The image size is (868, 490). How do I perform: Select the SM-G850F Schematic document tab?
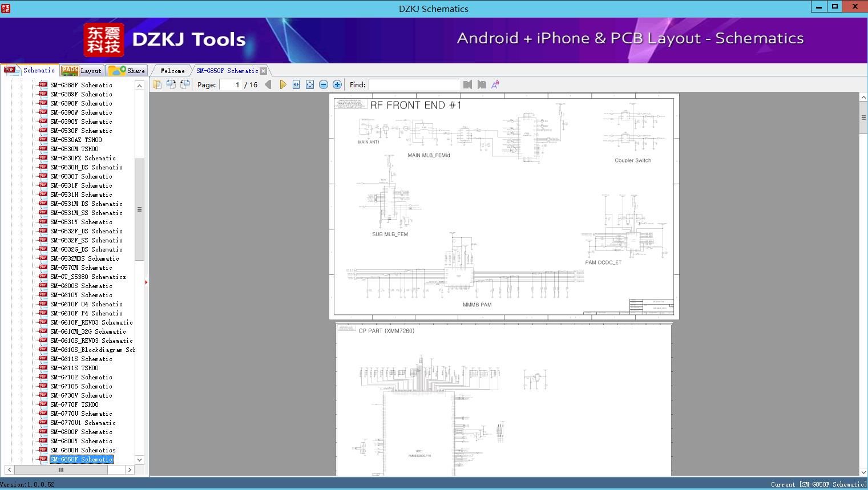click(227, 71)
